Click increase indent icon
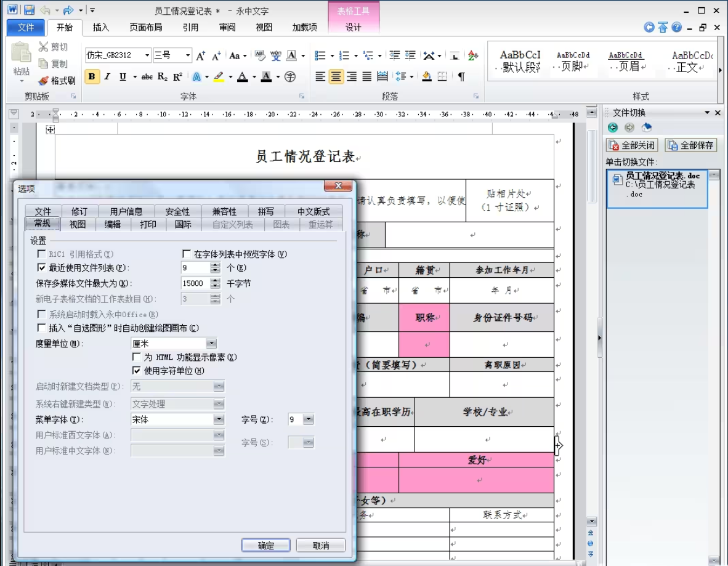 pyautogui.click(x=410, y=55)
